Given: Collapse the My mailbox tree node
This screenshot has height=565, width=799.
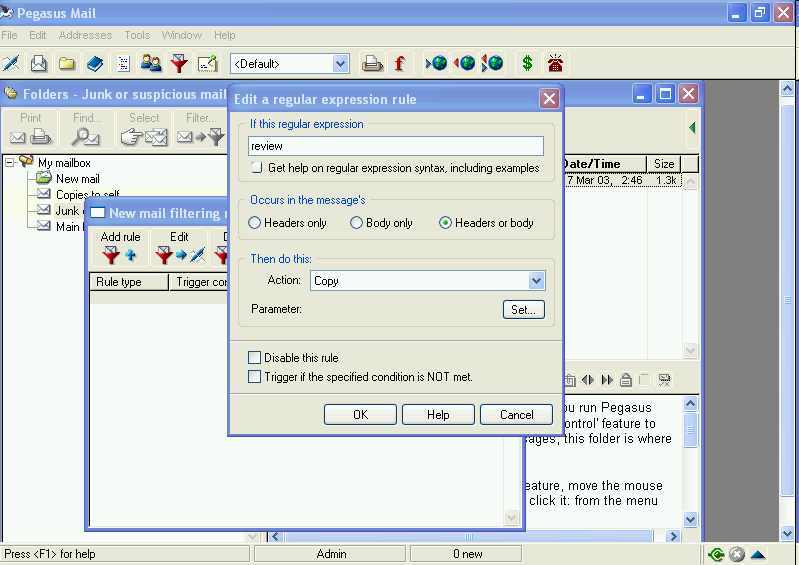Looking at the screenshot, I should point(9,163).
